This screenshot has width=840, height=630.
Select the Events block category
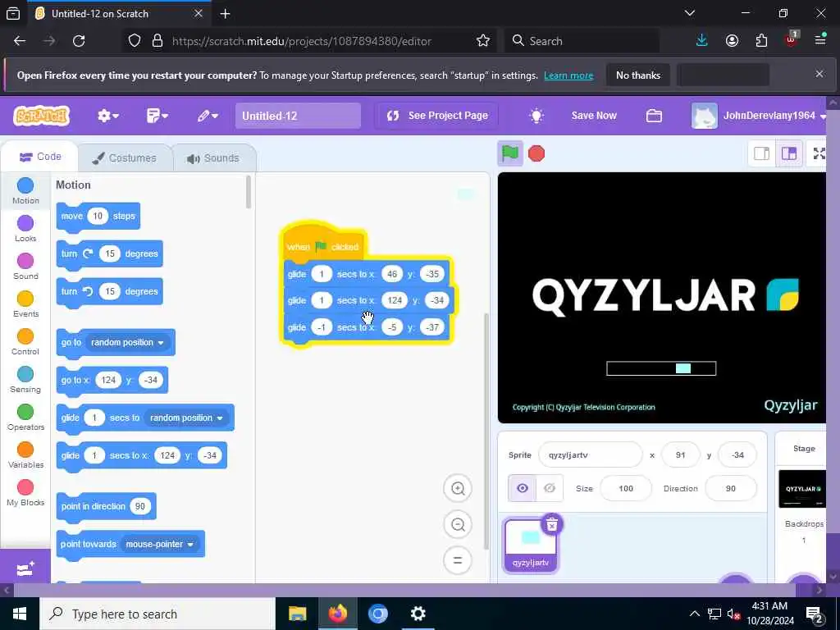[x=25, y=304]
